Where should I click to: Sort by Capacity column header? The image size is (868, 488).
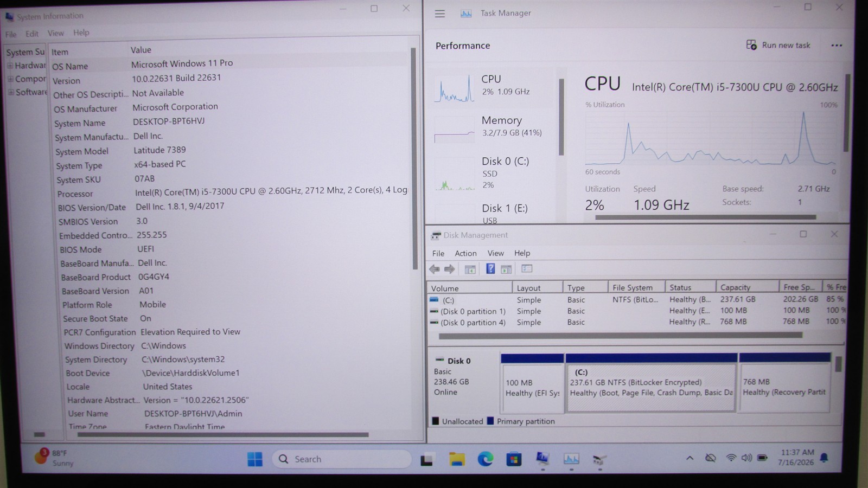(746, 287)
